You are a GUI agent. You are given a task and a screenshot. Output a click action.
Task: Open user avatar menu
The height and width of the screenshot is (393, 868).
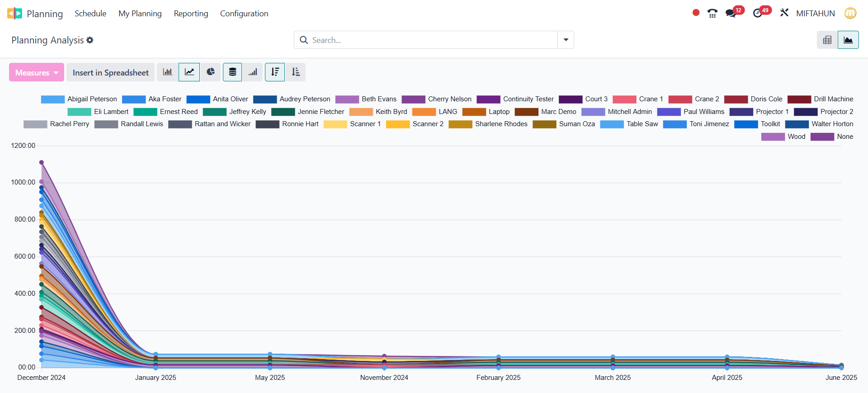click(850, 13)
